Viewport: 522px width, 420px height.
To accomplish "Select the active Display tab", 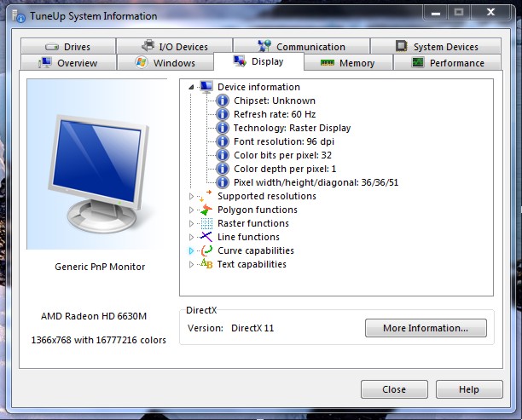I will tap(258, 61).
